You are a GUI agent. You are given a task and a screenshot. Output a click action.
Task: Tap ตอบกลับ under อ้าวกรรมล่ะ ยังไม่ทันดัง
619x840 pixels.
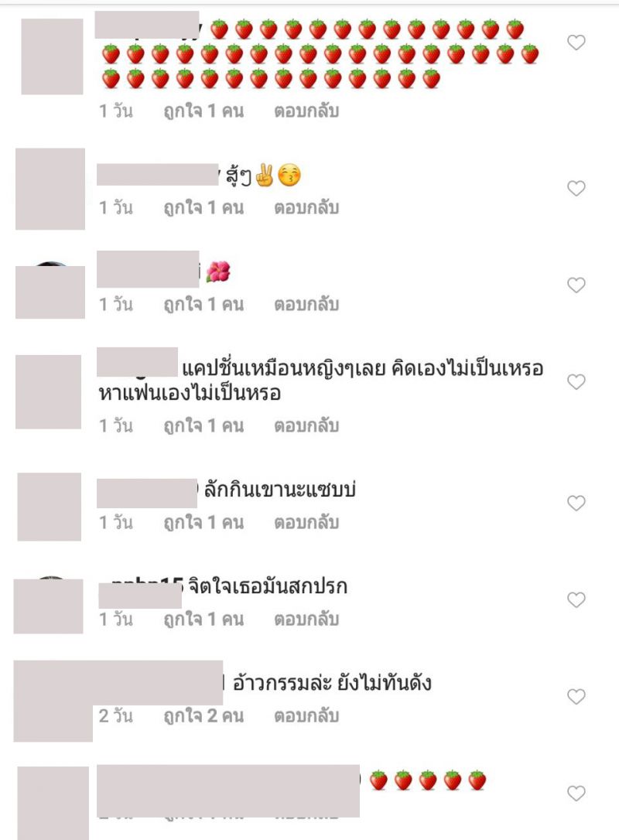click(306, 715)
